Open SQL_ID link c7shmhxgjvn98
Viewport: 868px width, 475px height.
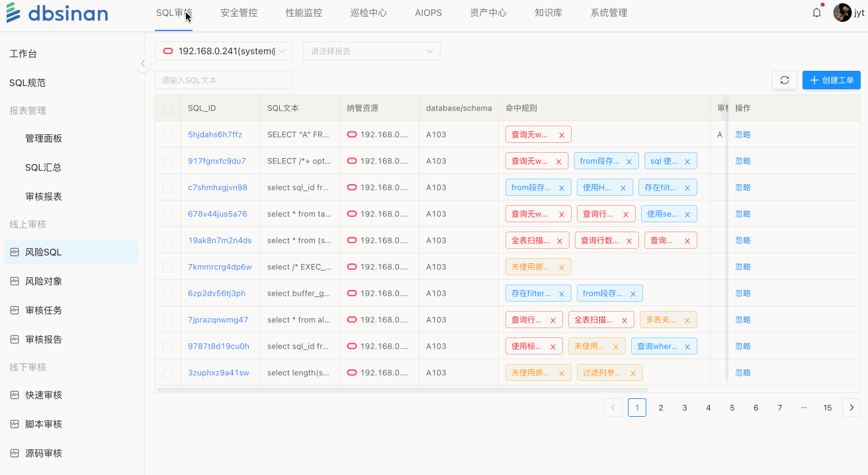point(217,188)
